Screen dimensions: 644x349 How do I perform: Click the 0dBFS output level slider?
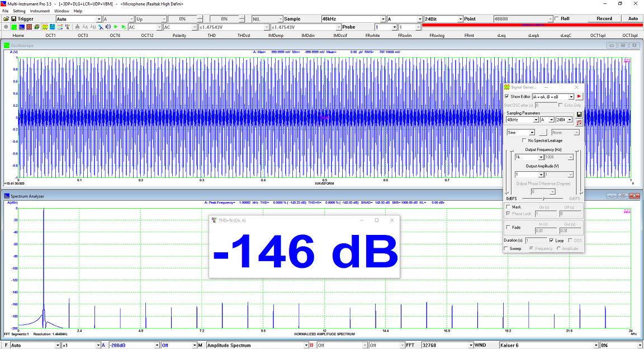click(542, 199)
